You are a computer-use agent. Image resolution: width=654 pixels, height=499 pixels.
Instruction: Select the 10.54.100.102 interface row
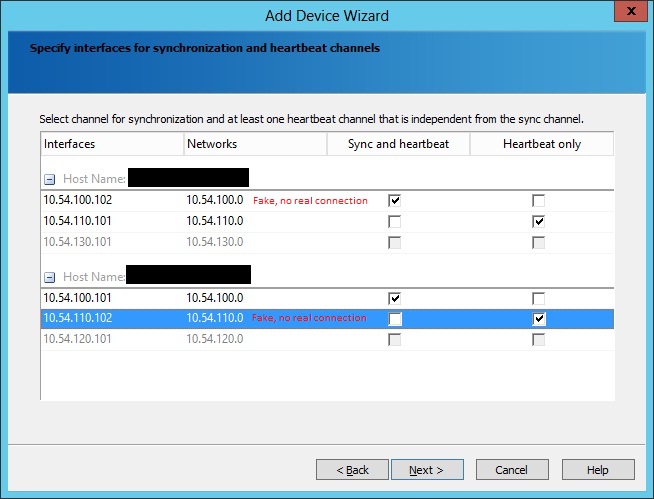click(327, 201)
